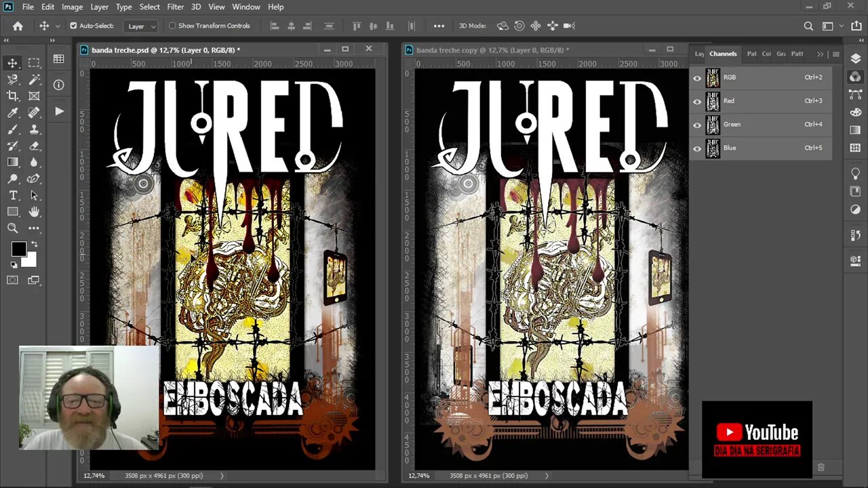
Task: Select the Green channel thumbnail
Action: [x=713, y=125]
